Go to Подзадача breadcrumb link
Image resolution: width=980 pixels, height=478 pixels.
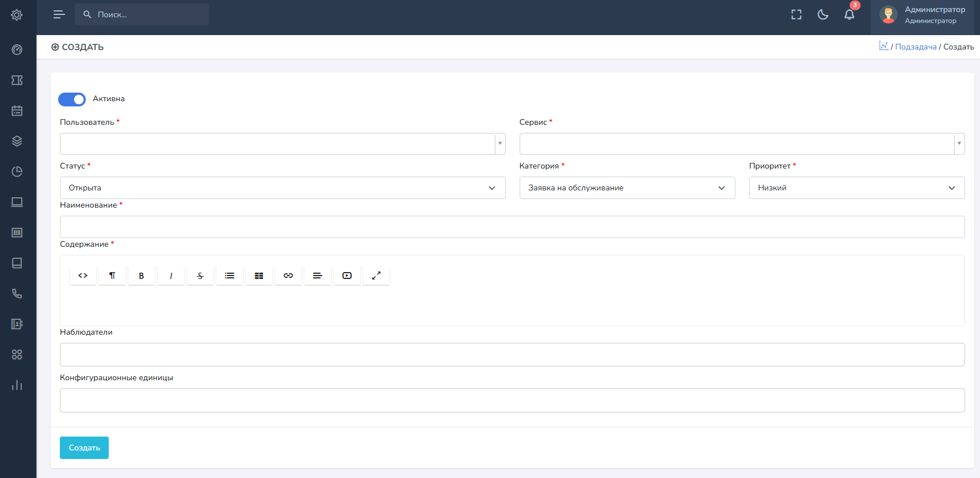[916, 47]
